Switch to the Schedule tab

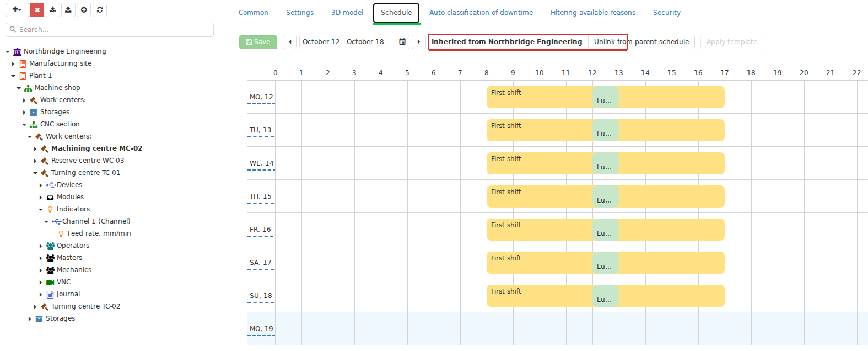tap(396, 12)
